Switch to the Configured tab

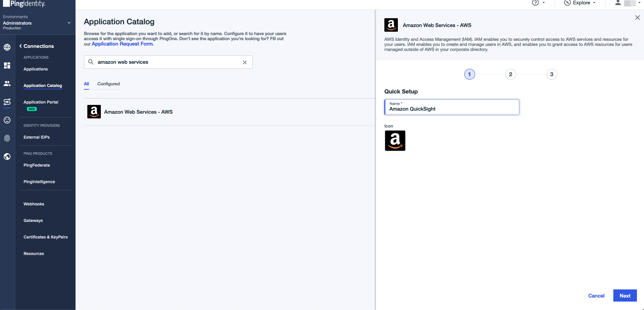[x=109, y=84]
